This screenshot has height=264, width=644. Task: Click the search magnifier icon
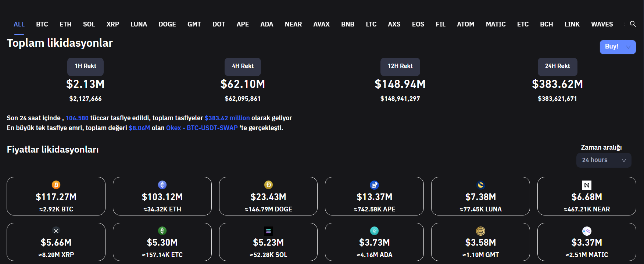(x=633, y=24)
